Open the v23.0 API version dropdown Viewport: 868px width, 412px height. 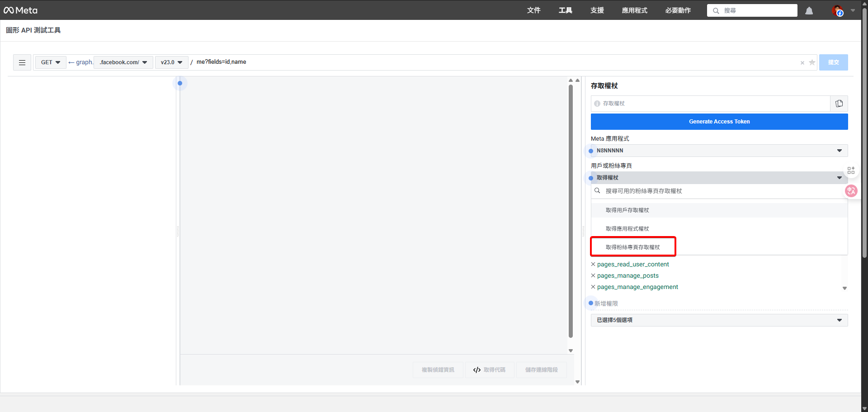(x=171, y=62)
